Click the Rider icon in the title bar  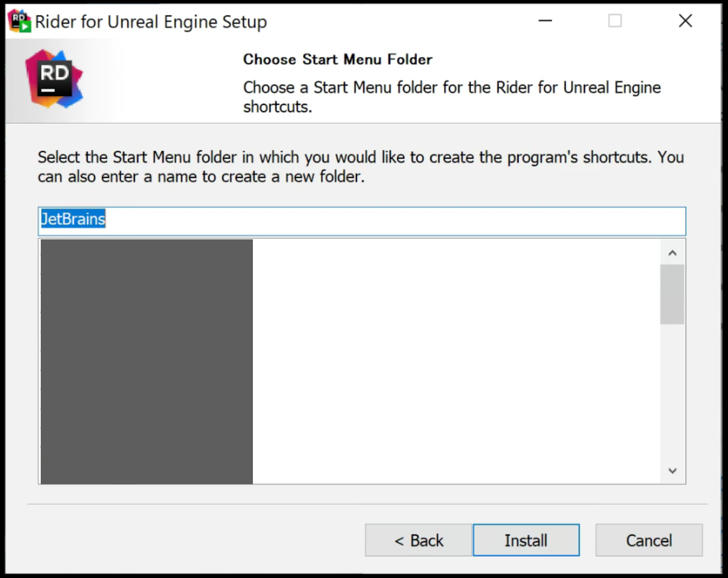(x=20, y=21)
